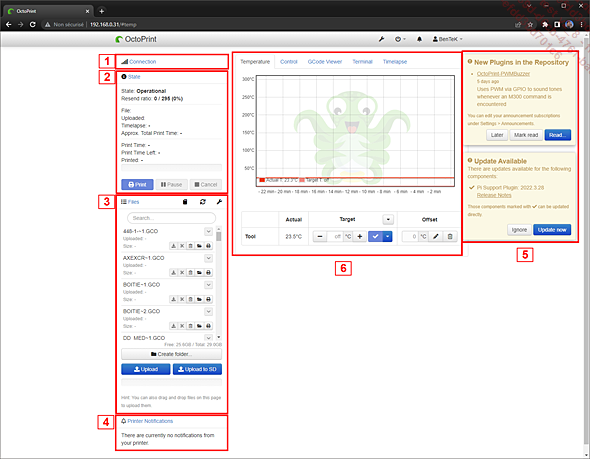The image size is (590, 459).
Task: Open the Timelapse tab
Action: pos(395,62)
